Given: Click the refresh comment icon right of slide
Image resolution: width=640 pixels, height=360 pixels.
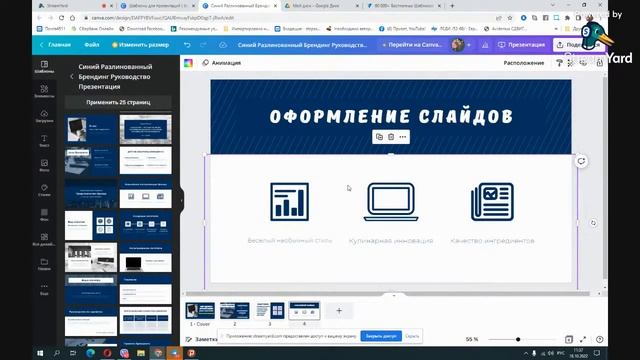Looking at the screenshot, I should tap(581, 161).
